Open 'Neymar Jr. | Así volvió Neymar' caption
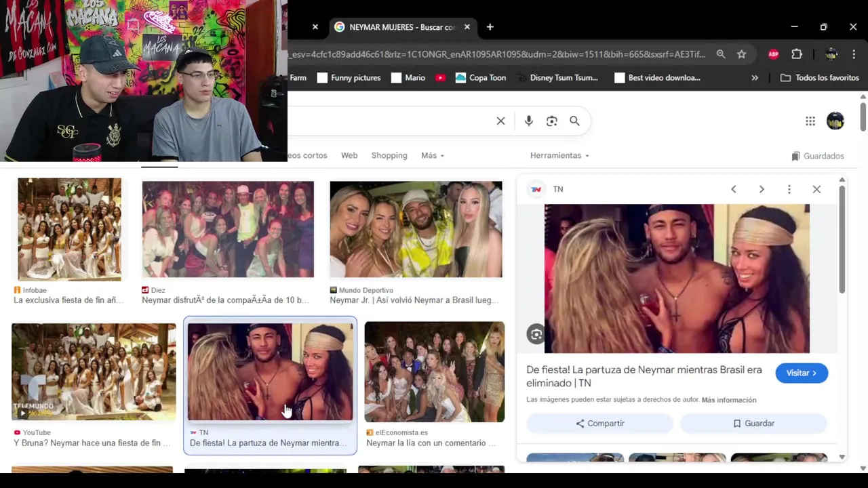Viewport: 868px width, 488px height. 414,300
